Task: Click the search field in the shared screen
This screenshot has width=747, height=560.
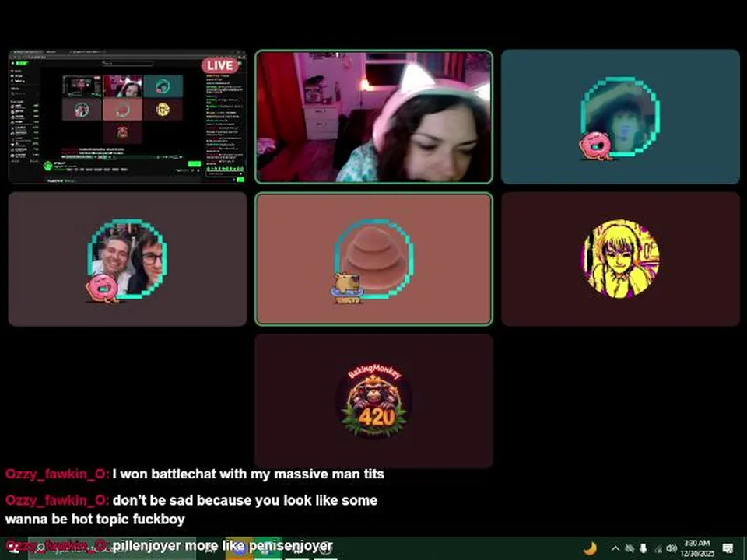Action: (128, 63)
